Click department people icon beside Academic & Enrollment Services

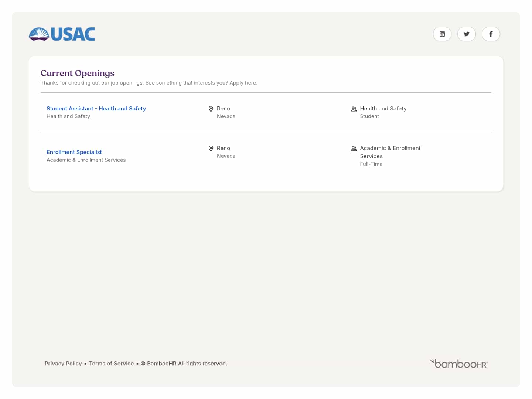pyautogui.click(x=354, y=149)
